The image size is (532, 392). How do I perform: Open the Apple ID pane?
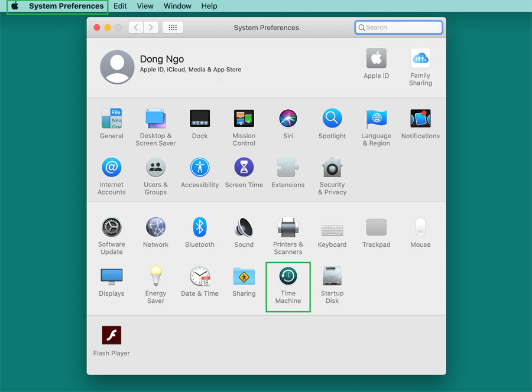(x=376, y=59)
